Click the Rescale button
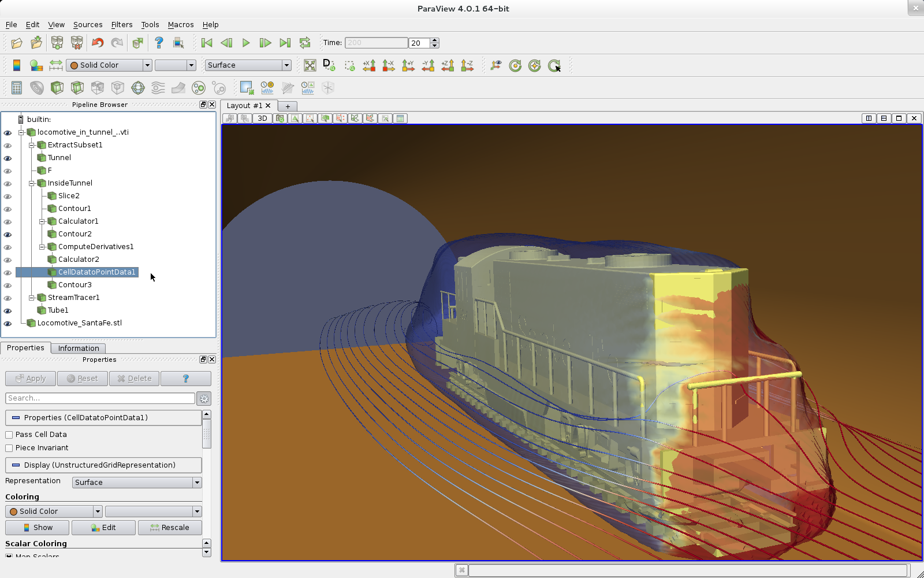The height and width of the screenshot is (578, 924). (x=170, y=528)
